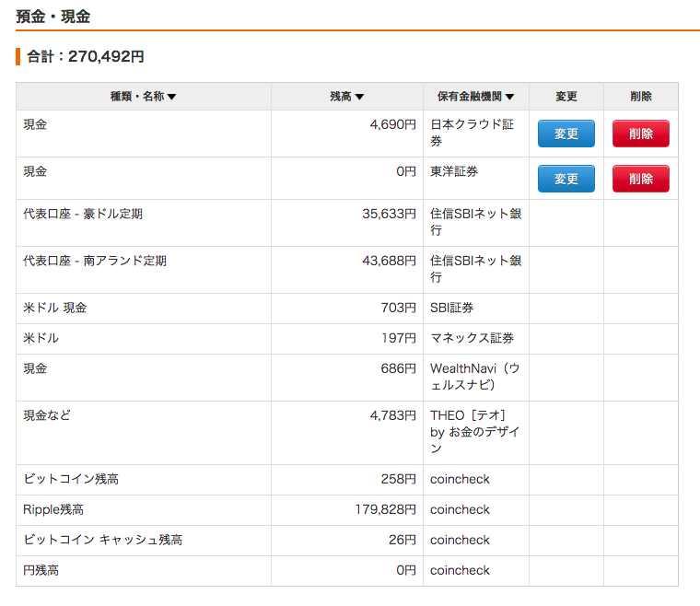700x606 pixels.
Task: Select the 4,690円 balance value
Action: pos(393,124)
